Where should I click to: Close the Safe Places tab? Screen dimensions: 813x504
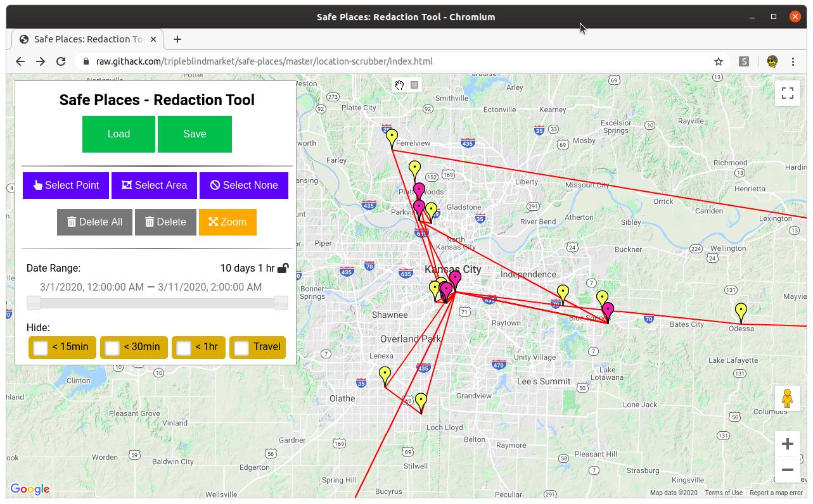[153, 39]
